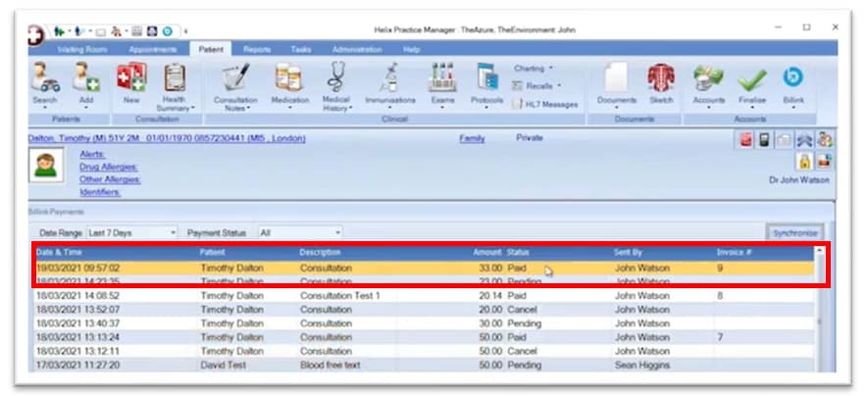
Task: Click the Drug Allergies link
Action: 109,168
